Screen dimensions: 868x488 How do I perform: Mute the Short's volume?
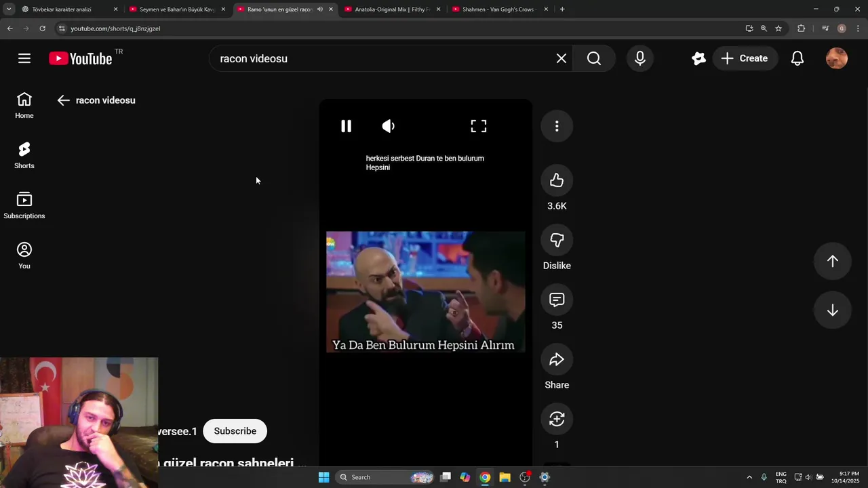point(388,126)
